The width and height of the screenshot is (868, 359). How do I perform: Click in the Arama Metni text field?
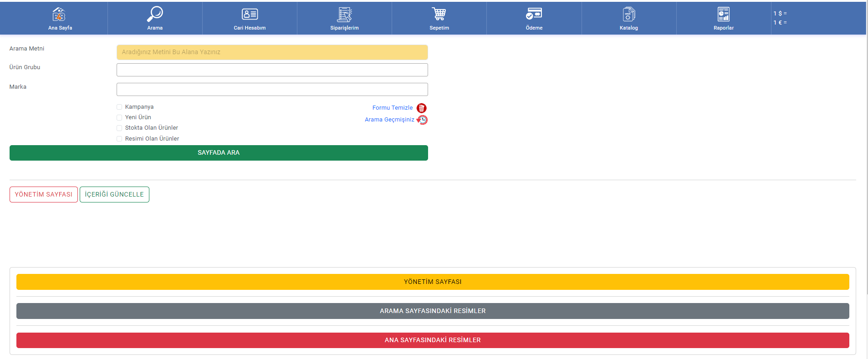[x=272, y=52]
